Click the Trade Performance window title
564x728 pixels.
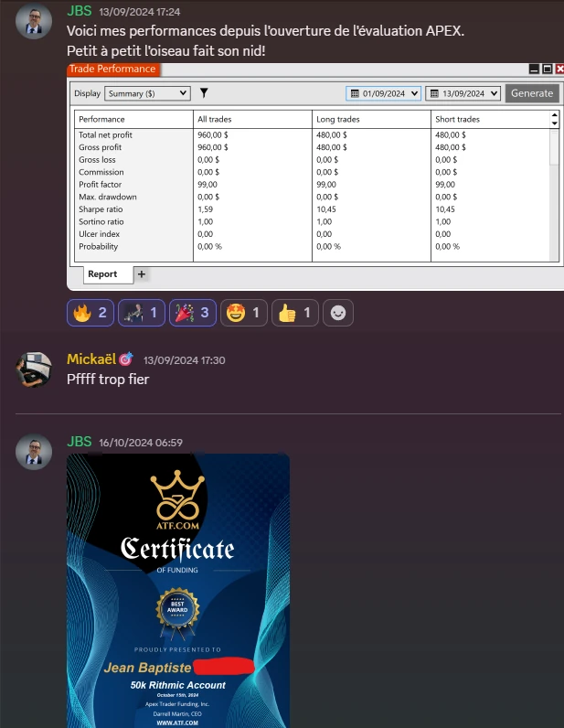click(112, 69)
